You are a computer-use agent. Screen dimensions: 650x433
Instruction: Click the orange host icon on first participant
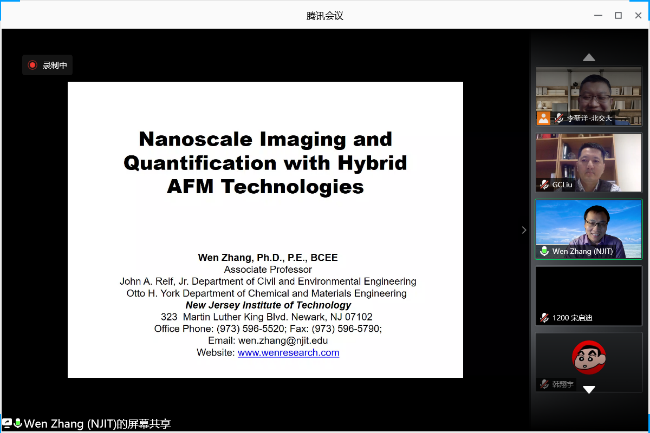coord(544,118)
